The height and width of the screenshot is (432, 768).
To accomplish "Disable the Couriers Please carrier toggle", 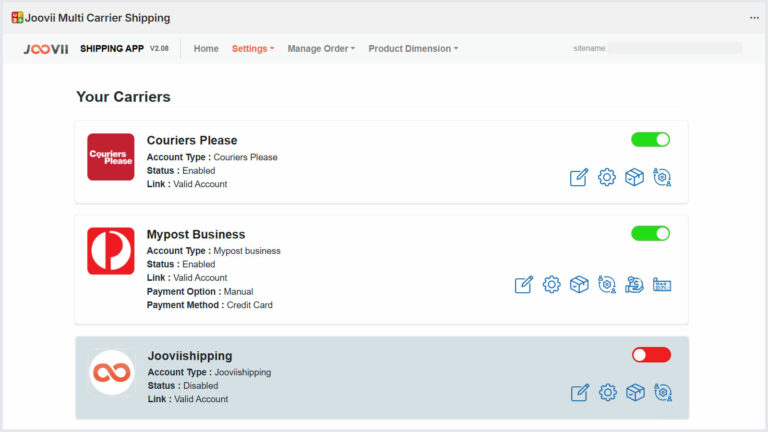I will coord(650,139).
